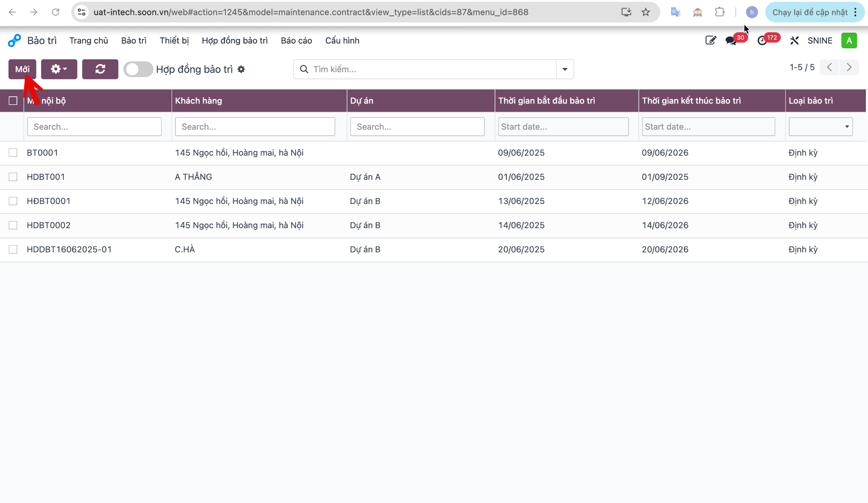Open the Thiết bị menu

click(174, 41)
